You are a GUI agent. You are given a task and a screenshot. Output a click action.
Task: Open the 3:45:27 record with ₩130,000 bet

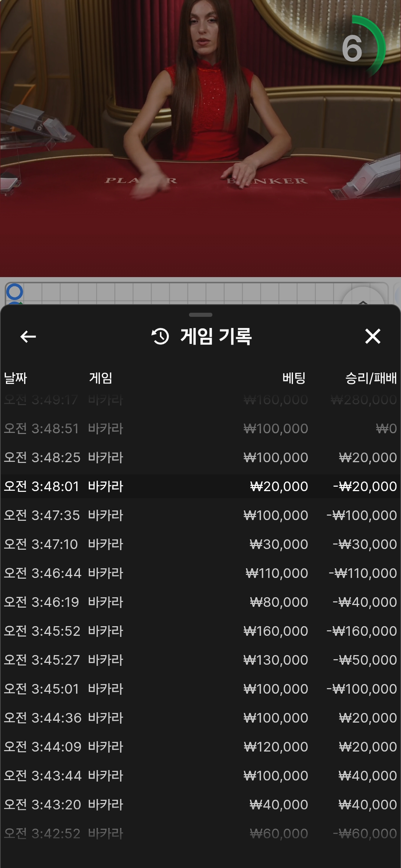pyautogui.click(x=200, y=660)
